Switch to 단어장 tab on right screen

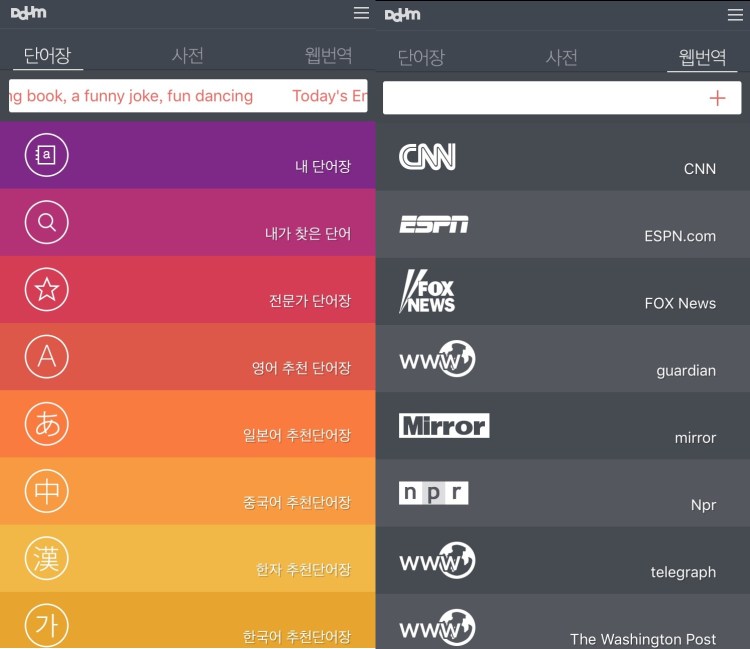[421, 58]
